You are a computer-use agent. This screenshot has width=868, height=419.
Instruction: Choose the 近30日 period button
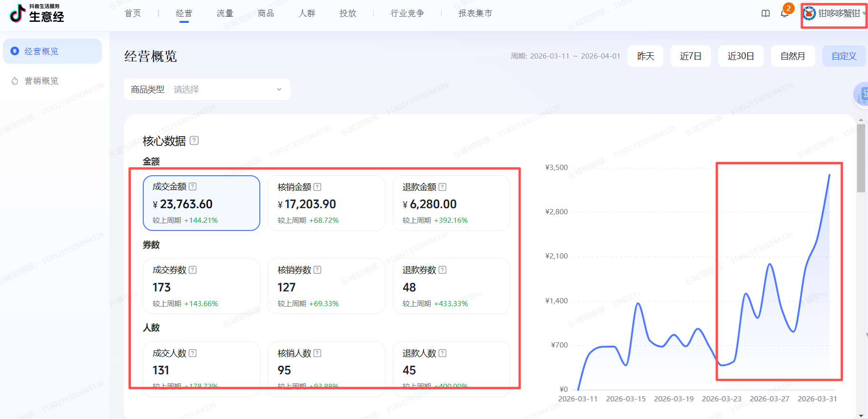coord(740,56)
